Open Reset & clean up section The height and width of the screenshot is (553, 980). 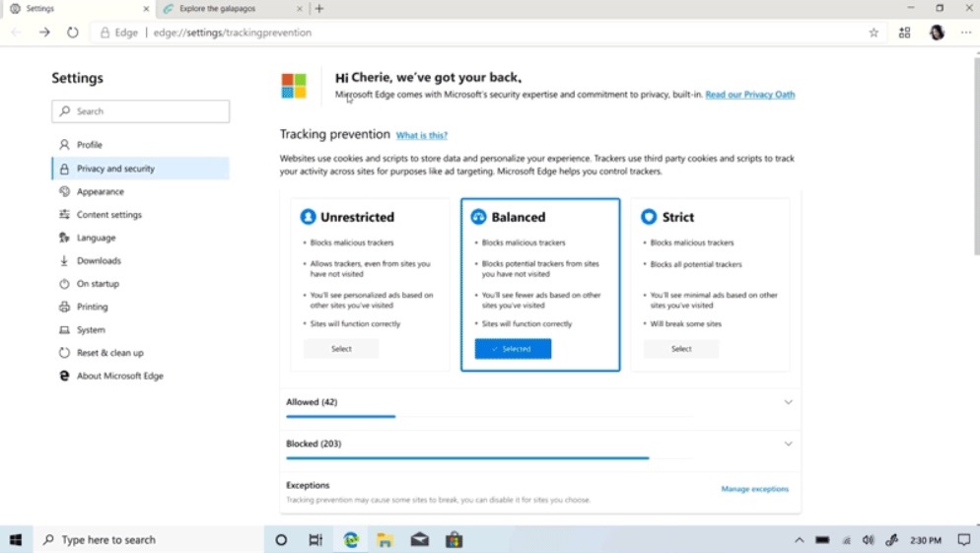tap(141, 353)
